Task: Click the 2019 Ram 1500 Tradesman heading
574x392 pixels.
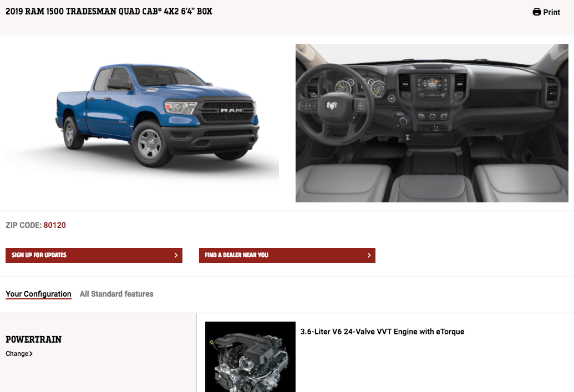Action: 109,11
